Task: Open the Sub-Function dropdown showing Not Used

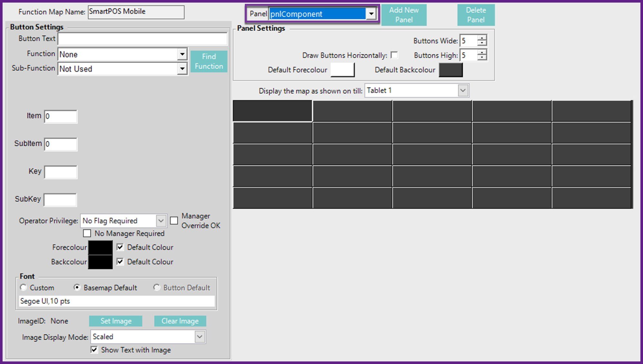Action: (x=182, y=69)
